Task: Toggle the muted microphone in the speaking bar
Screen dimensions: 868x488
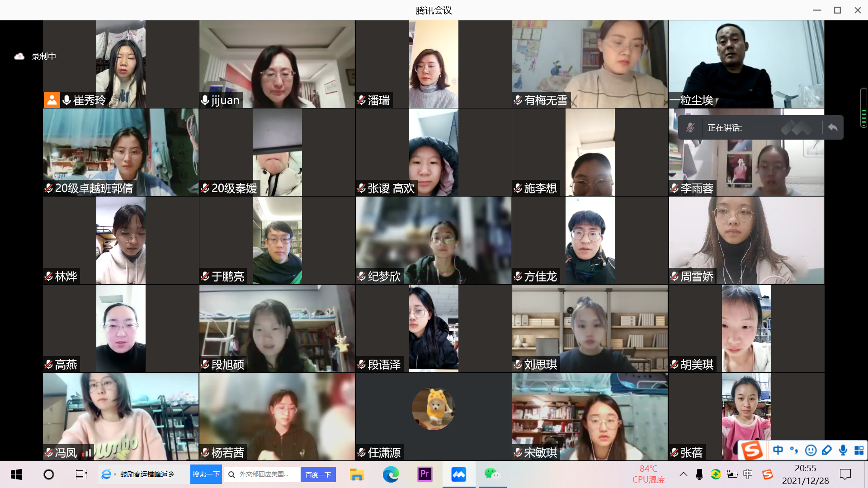Action: [x=690, y=128]
